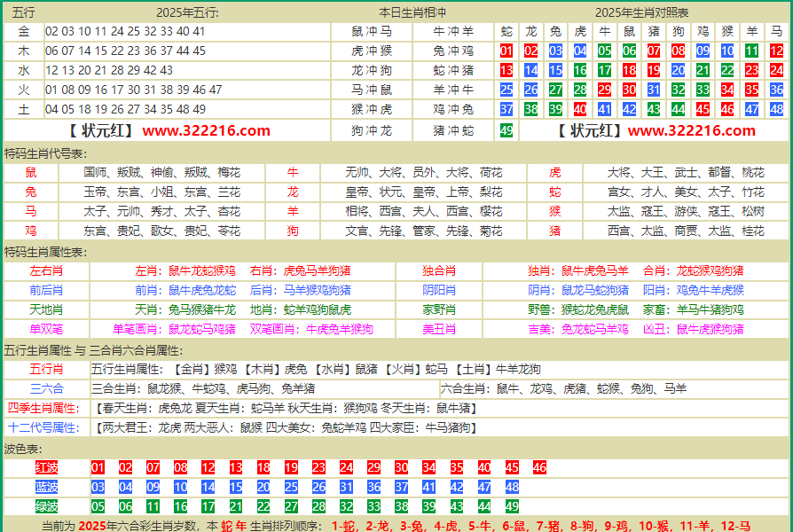This screenshot has width=793, height=532.
Task: Click the 左右肖 category cell
Action: (x=46, y=270)
